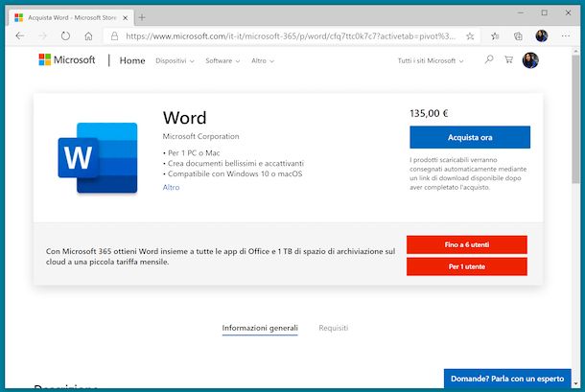The height and width of the screenshot is (392, 585).
Task: Select the Acquista Word browser tab
Action: pyautogui.click(x=71, y=17)
